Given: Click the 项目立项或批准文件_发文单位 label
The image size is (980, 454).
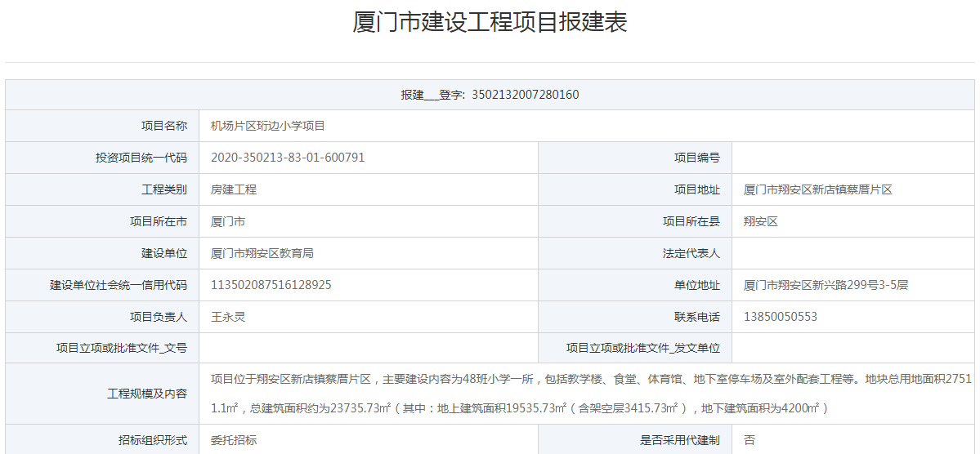Looking at the screenshot, I should pos(643,349).
